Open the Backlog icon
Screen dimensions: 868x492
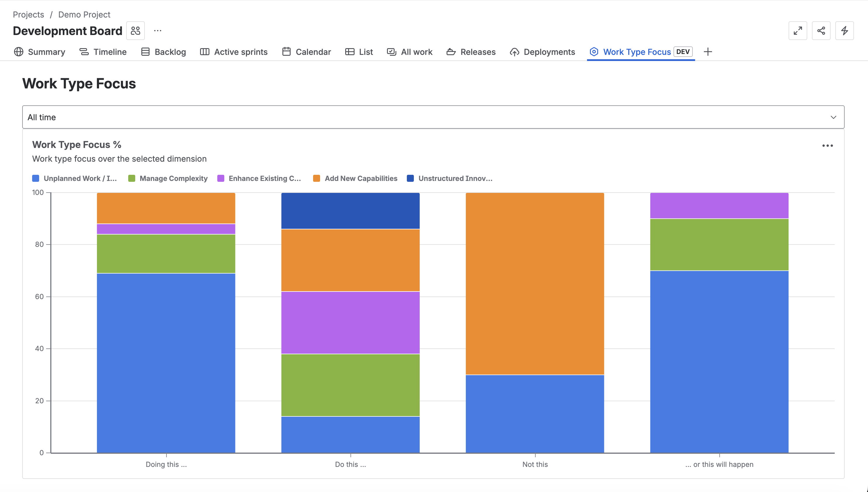145,52
